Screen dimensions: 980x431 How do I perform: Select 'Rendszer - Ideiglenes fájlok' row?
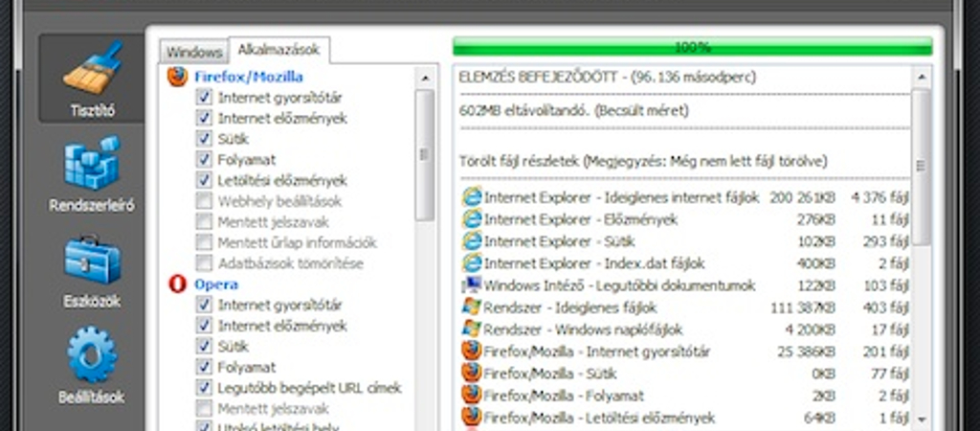point(685,307)
